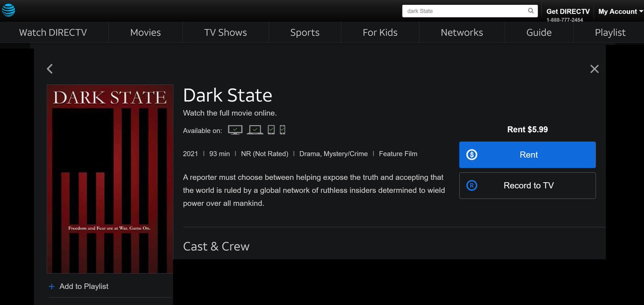Go to the Sports tab

point(305,32)
